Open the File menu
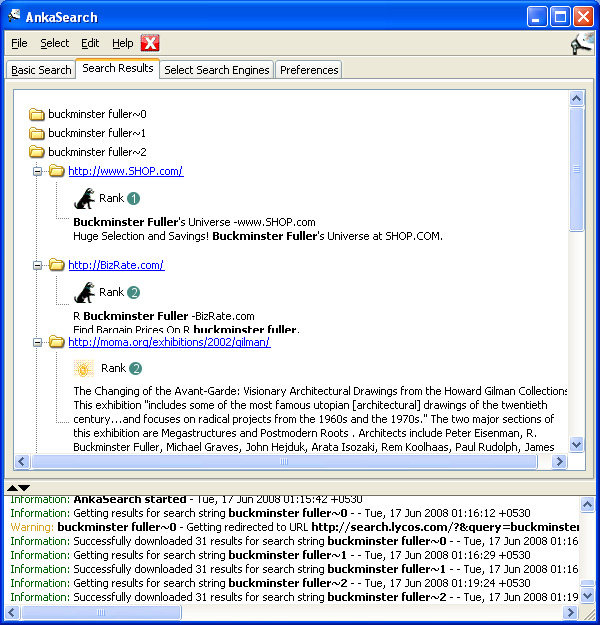Image resolution: width=600 pixels, height=625 pixels. pyautogui.click(x=19, y=43)
